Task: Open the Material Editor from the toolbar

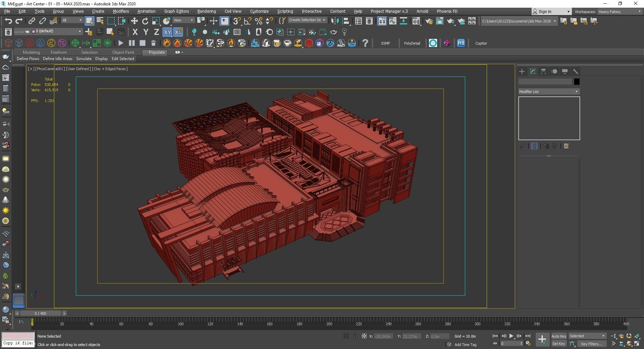Action: click(x=416, y=21)
